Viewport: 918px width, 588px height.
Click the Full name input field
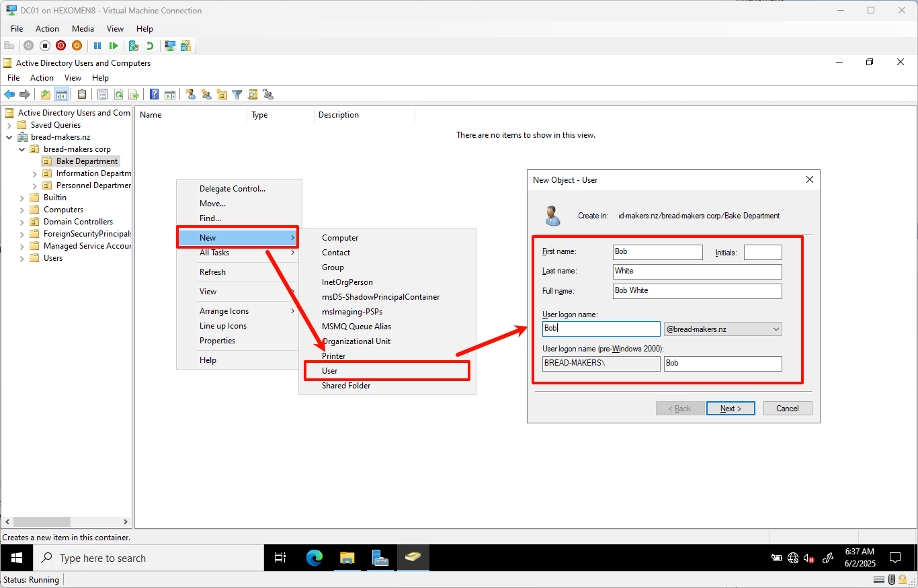coord(698,291)
